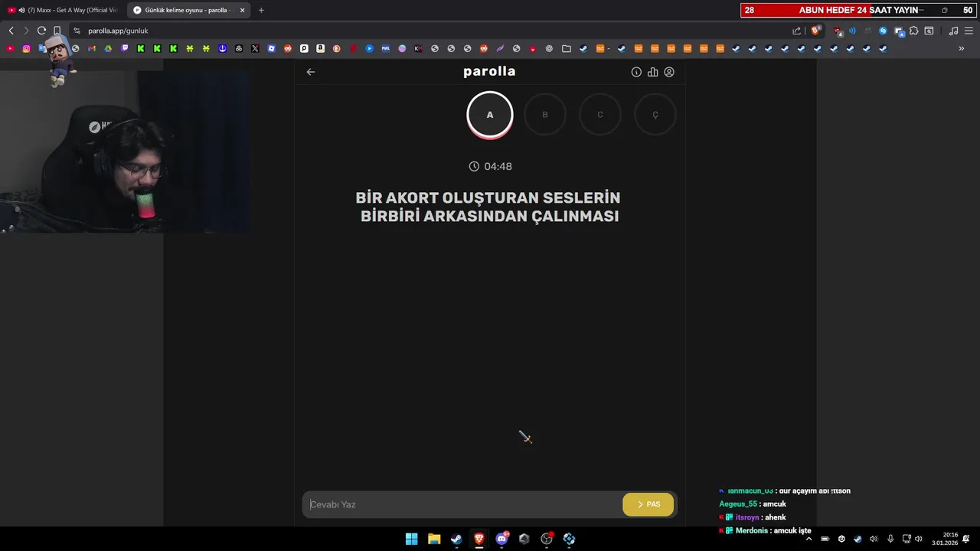980x551 pixels.
Task: Open File Explorer from taskbar
Action: 434,539
